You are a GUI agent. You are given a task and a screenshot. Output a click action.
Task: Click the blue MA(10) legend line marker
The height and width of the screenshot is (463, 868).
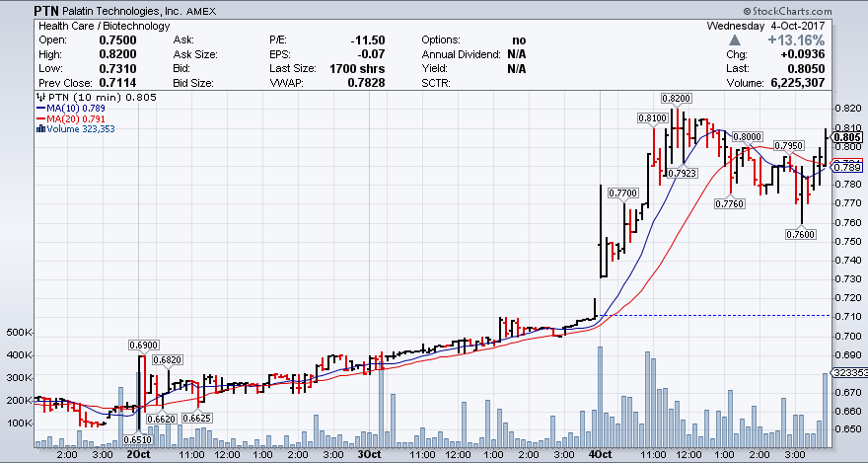pos(38,109)
